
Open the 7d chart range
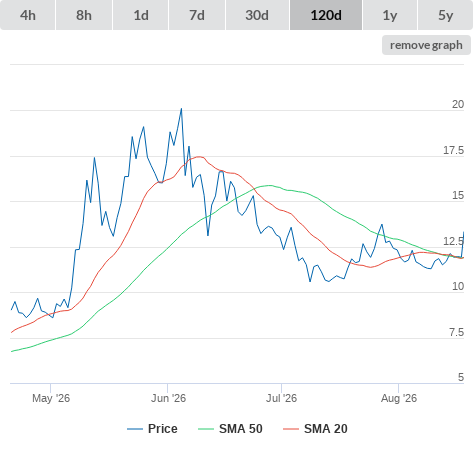197,15
